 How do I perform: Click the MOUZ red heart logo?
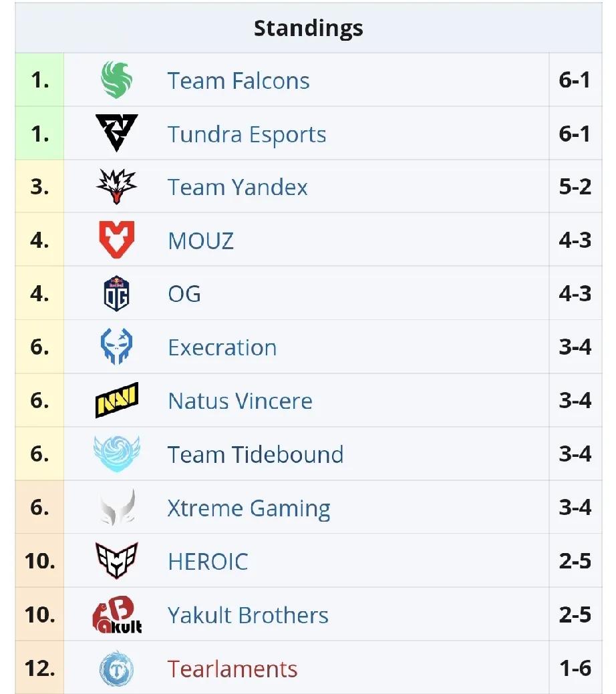[117, 240]
